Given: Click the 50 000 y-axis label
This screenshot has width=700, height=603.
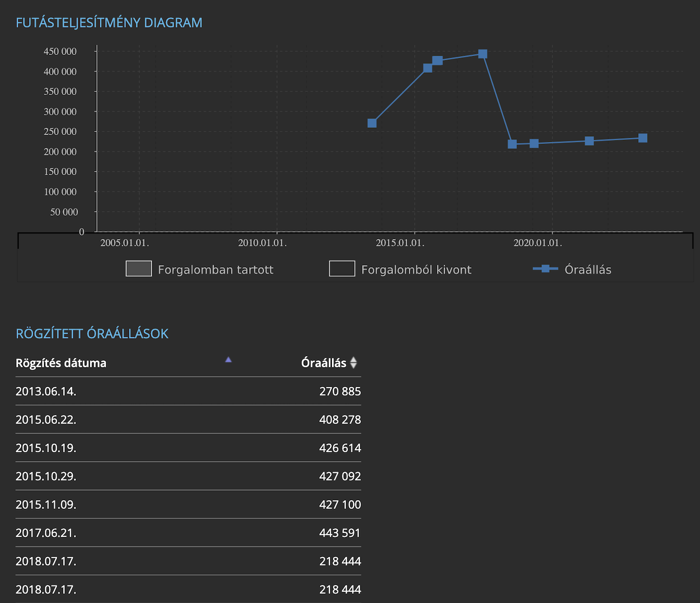Looking at the screenshot, I should point(64,212).
